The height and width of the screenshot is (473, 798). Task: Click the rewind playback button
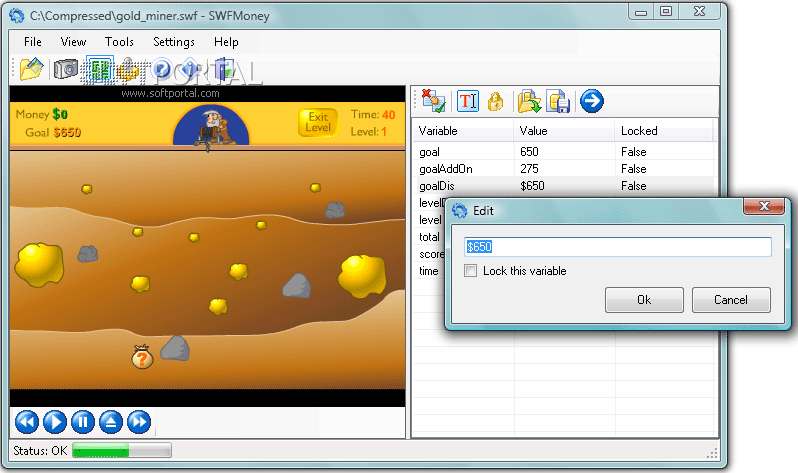coord(27,422)
